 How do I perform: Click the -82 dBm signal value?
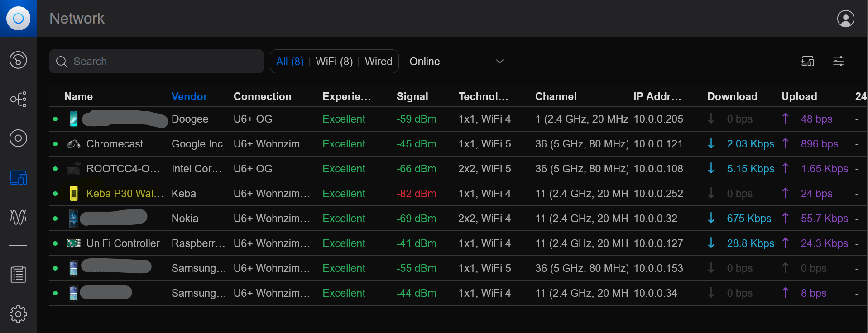tap(416, 194)
